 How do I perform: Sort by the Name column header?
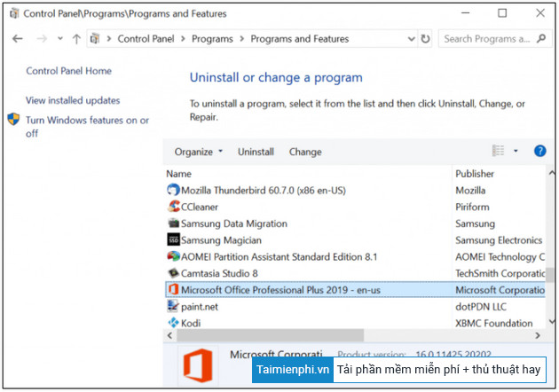pyautogui.click(x=178, y=174)
